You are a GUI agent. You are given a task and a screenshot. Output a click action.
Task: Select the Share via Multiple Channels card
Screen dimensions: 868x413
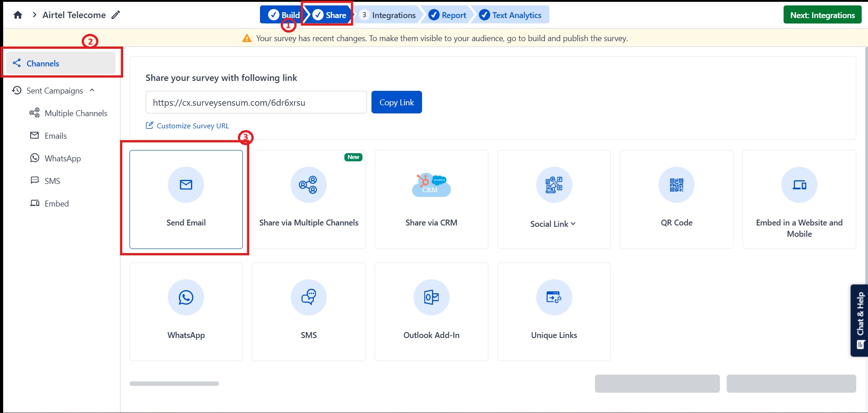pyautogui.click(x=309, y=199)
